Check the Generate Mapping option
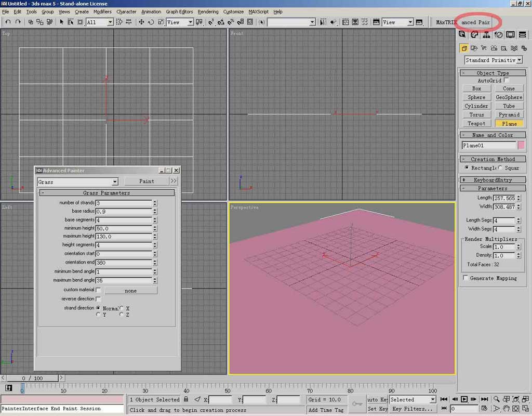 pyautogui.click(x=465, y=278)
